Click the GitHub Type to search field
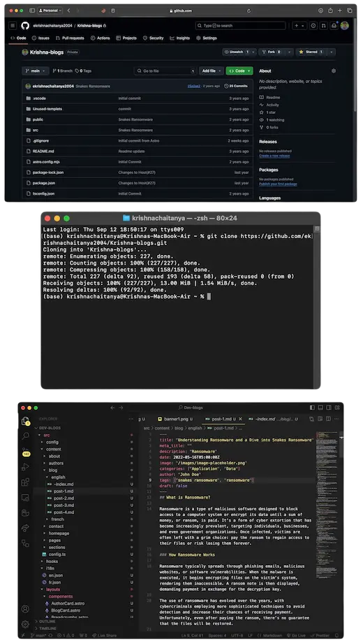 point(240,25)
